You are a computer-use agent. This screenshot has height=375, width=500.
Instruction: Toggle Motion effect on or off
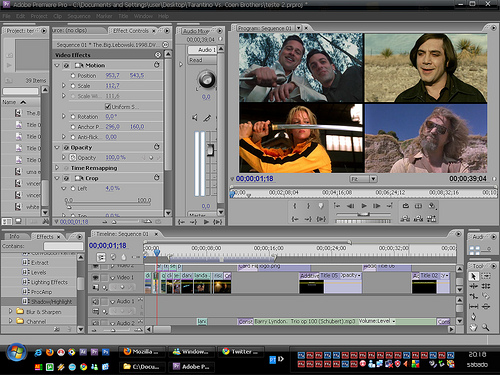pyautogui.click(x=66, y=65)
